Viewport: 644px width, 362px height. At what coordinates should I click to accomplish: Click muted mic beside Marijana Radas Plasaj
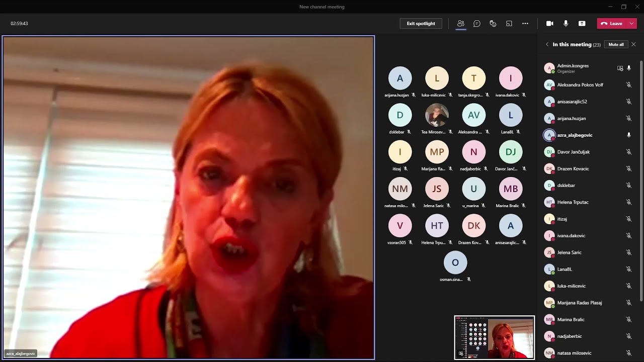(x=629, y=303)
